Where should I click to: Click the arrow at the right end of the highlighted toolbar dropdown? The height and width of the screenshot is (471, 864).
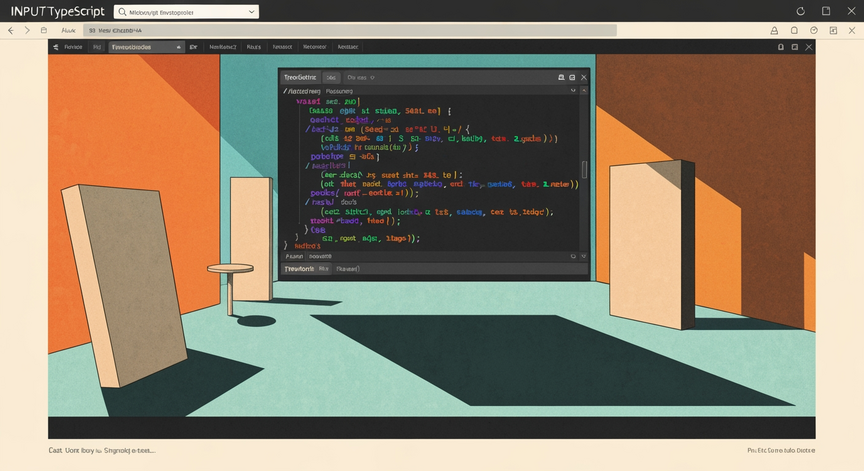click(x=178, y=47)
